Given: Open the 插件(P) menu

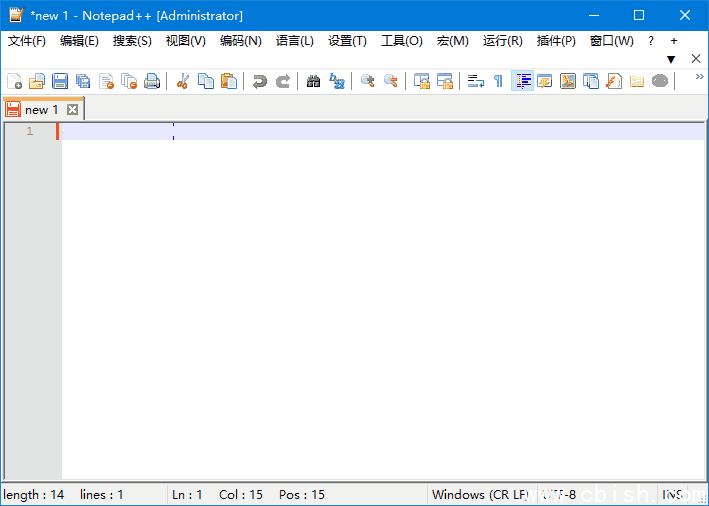Looking at the screenshot, I should [556, 41].
